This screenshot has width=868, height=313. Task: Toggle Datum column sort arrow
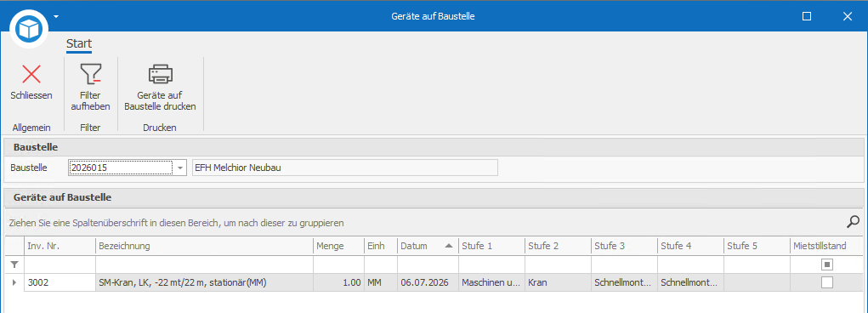click(x=448, y=246)
